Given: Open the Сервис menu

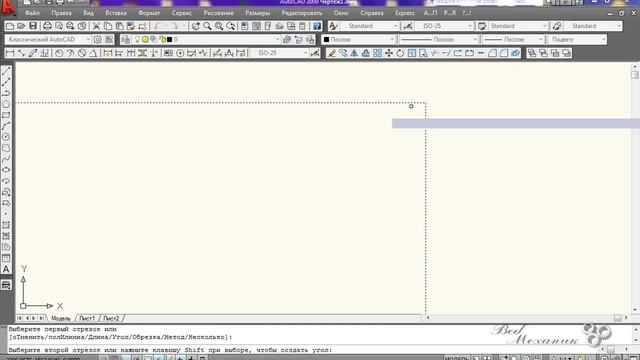Looking at the screenshot, I should (182, 13).
